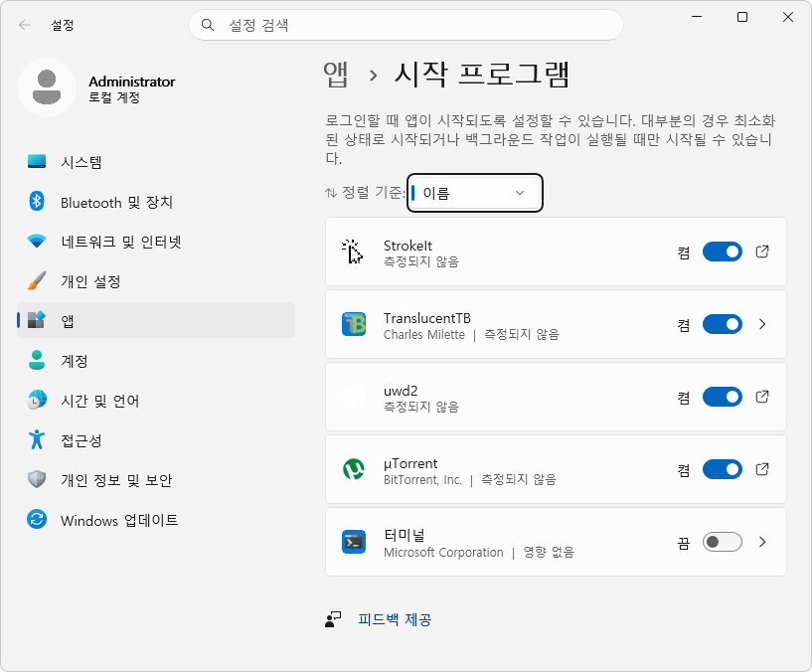Viewport: 812px width, 672px height.
Task: Open 접근성 settings category
Action: tap(156, 440)
